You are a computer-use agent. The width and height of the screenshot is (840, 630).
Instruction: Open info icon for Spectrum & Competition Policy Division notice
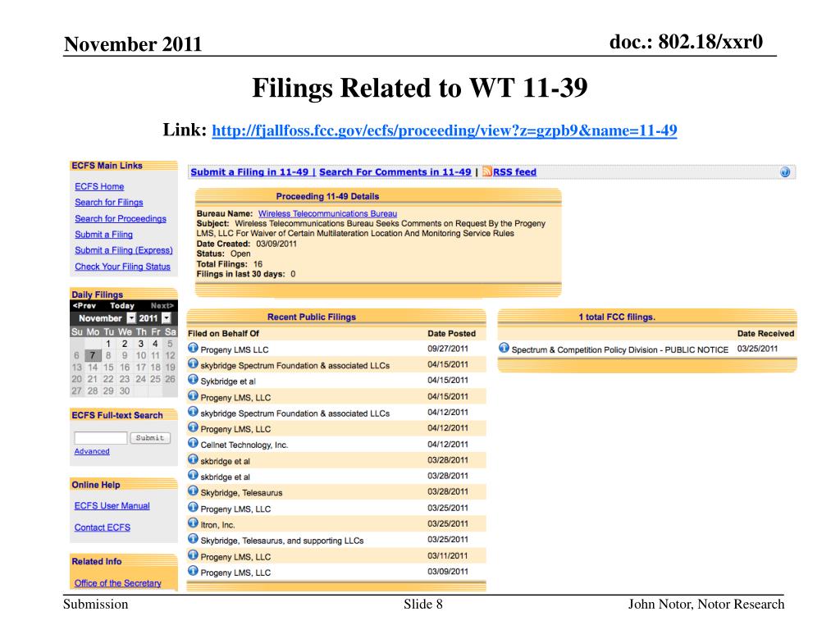[x=504, y=348]
